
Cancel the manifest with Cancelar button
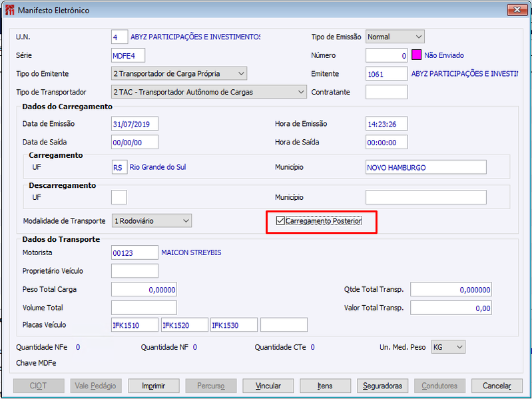point(497,386)
